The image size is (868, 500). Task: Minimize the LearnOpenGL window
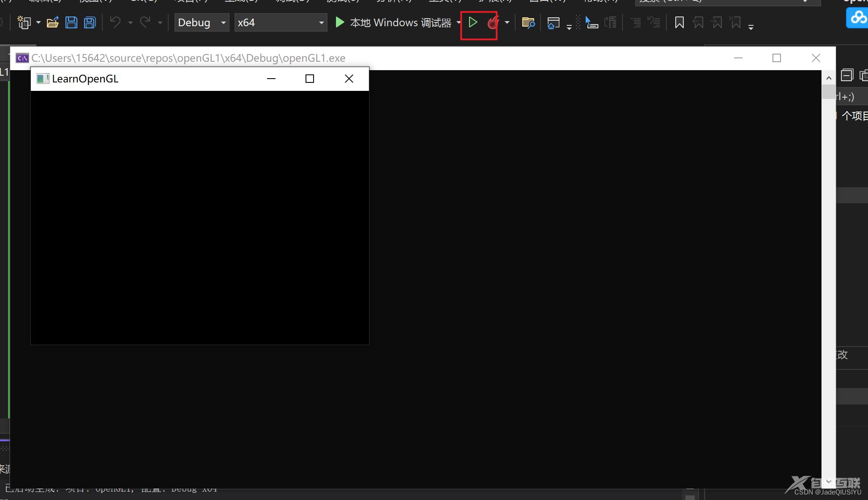pyautogui.click(x=271, y=79)
